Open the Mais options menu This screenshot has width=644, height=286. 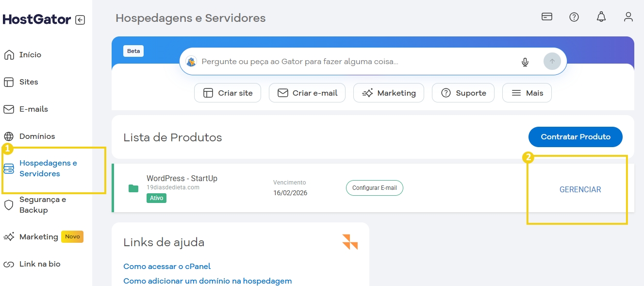click(x=527, y=92)
